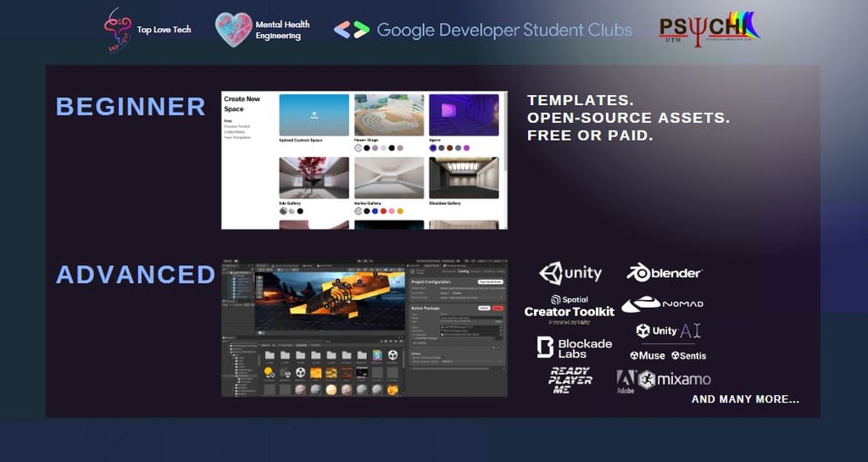This screenshot has width=868, height=462.
Task: Select Your Templates category in sidebar
Action: pyautogui.click(x=237, y=137)
